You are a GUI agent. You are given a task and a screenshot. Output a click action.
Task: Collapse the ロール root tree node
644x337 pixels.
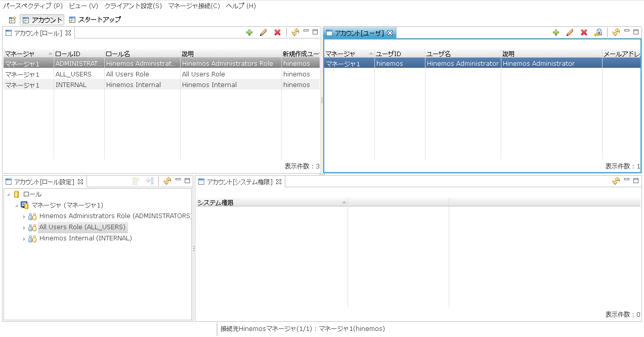click(x=9, y=194)
